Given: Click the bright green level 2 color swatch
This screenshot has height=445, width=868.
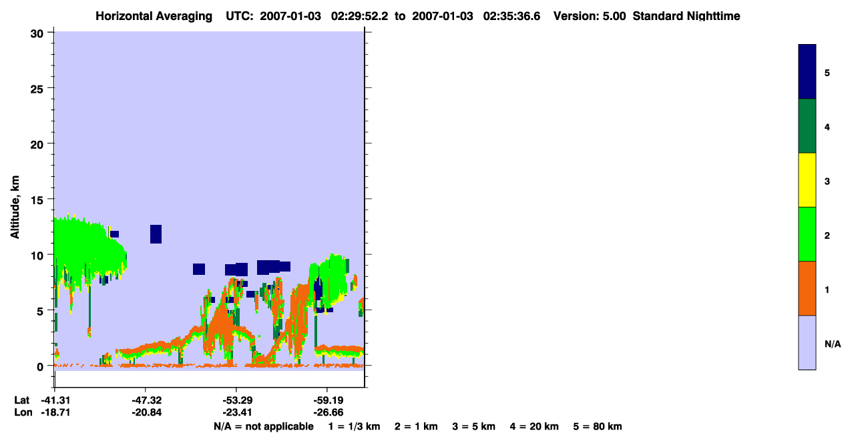Looking at the screenshot, I should coord(807,234).
